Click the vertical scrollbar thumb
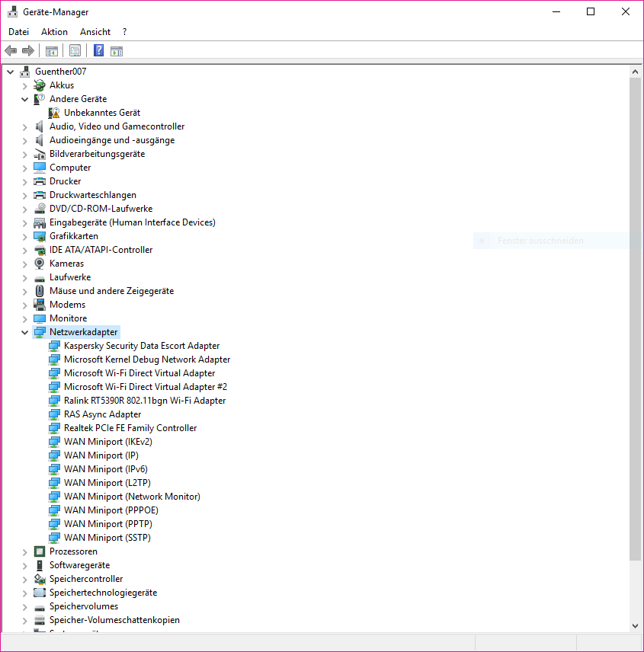 [635, 319]
